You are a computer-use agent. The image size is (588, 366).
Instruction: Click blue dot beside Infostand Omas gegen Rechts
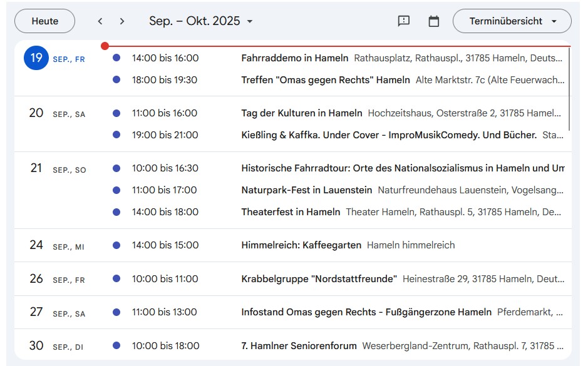click(x=116, y=312)
